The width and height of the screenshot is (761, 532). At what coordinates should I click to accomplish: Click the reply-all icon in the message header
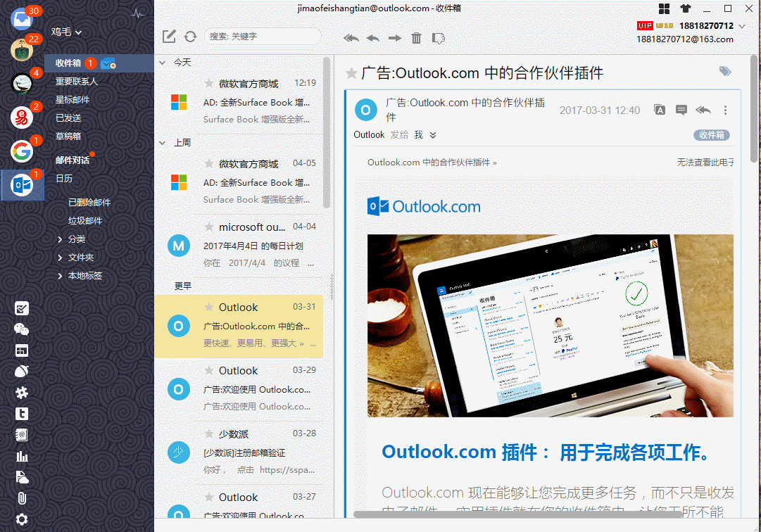703,110
